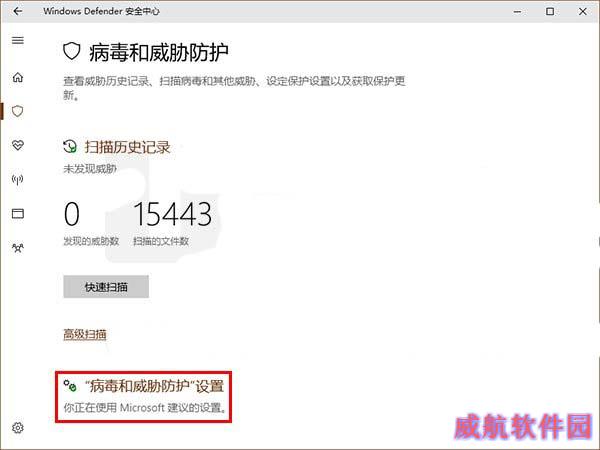Close the Windows Defender window
The image size is (600, 450).
tap(582, 11)
